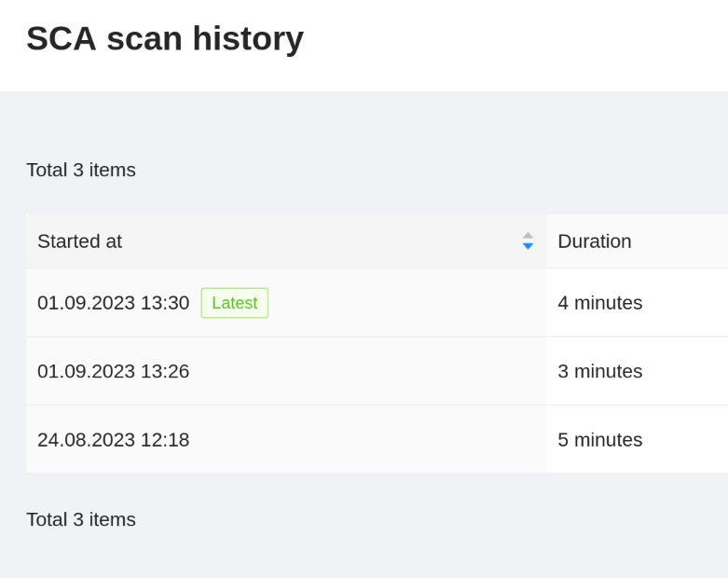Viewport: 728px width, 578px height.
Task: Click the Total 3 items text above table
Action: [x=81, y=170]
